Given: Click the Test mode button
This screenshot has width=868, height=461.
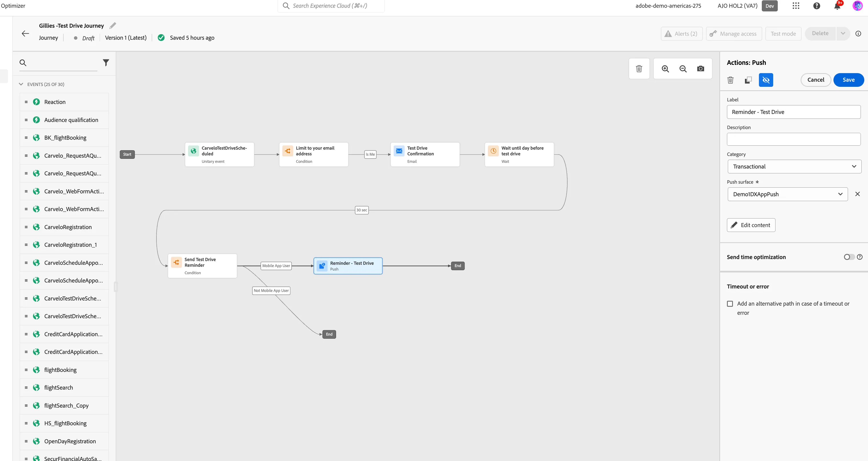Looking at the screenshot, I should point(783,34).
